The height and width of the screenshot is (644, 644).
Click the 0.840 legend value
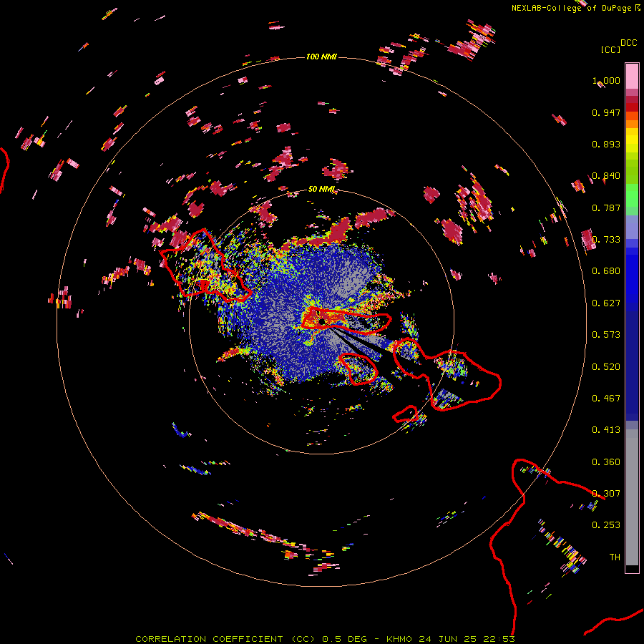pyautogui.click(x=606, y=176)
